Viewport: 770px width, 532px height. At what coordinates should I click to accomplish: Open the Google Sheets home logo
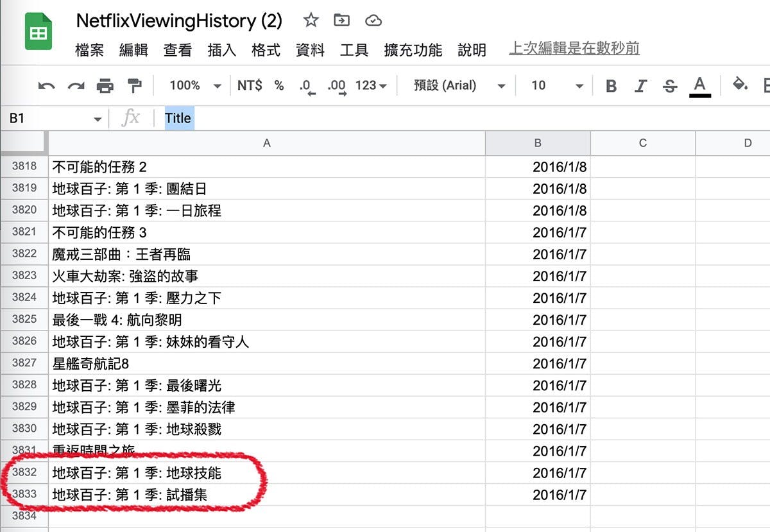coord(38,31)
